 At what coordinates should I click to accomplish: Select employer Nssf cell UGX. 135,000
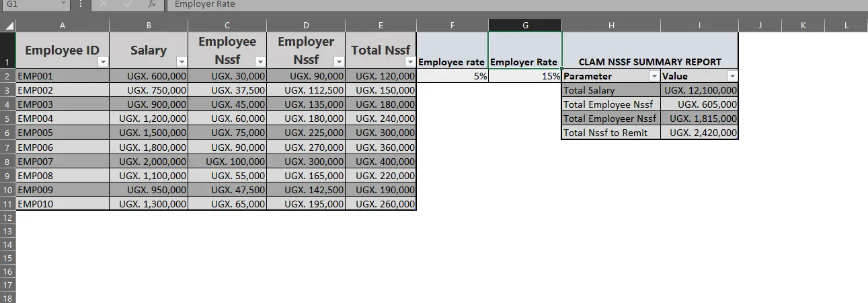click(x=306, y=104)
